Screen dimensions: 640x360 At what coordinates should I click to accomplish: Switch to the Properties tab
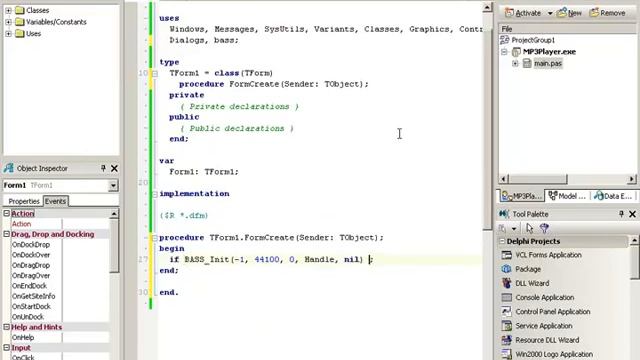click(24, 201)
